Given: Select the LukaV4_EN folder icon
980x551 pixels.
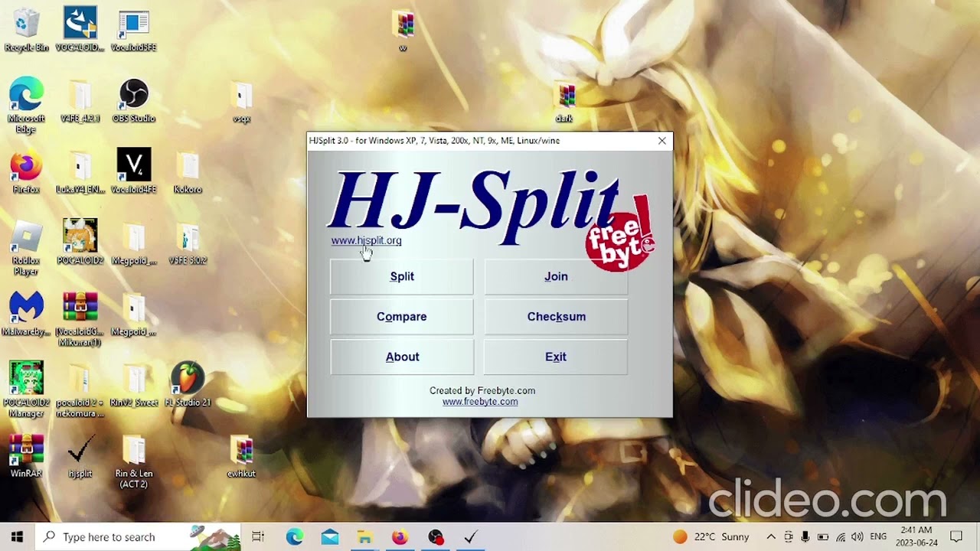Looking at the screenshot, I should click(80, 173).
